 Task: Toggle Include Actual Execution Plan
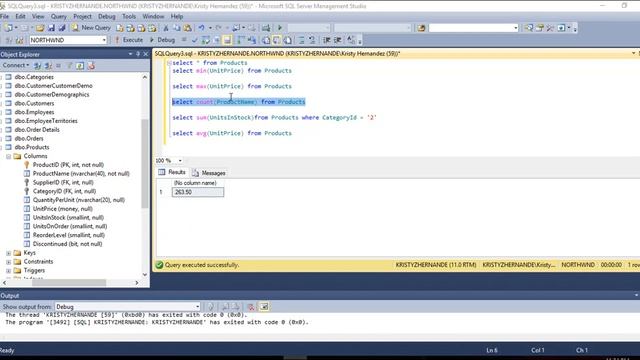coord(241,40)
